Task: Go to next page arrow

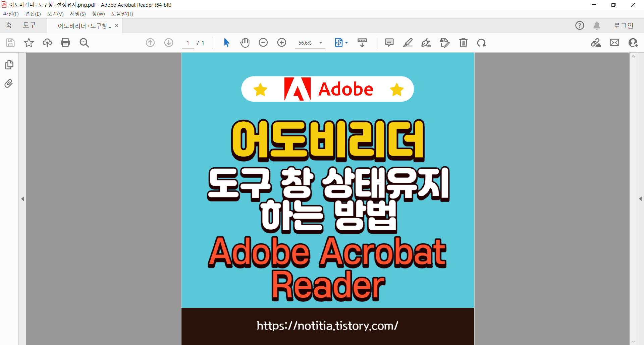Action: point(169,43)
